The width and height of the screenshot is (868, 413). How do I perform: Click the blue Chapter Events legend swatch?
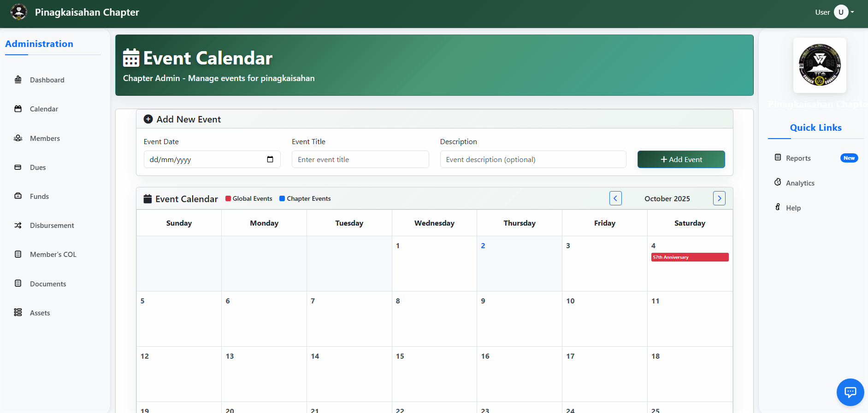[x=282, y=198]
